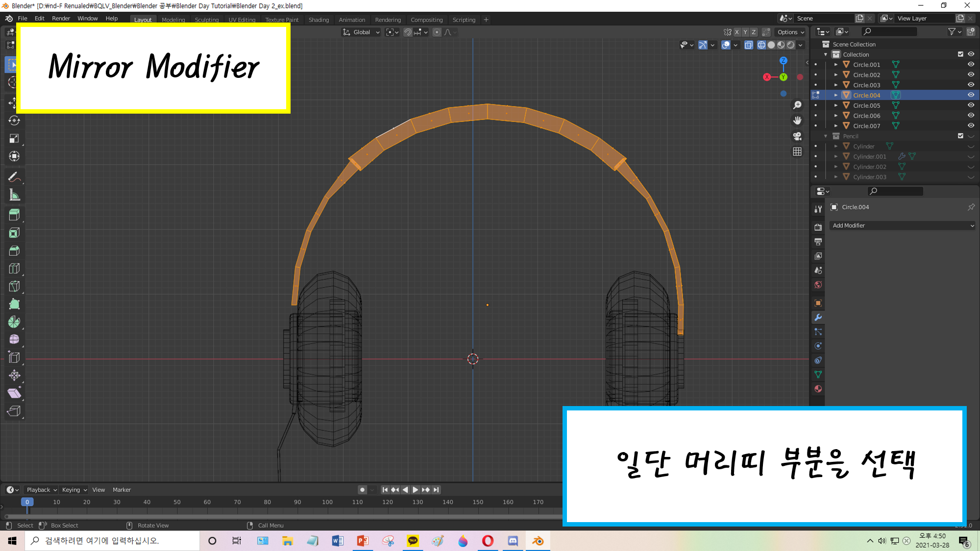This screenshot has width=980, height=551.
Task: Activate the Annotate pencil tool
Action: pyautogui.click(x=14, y=177)
